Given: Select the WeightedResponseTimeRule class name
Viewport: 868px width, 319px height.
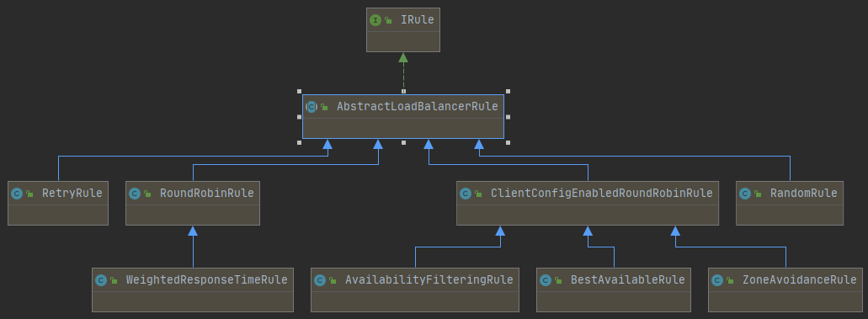Looking at the screenshot, I should pyautogui.click(x=206, y=280).
